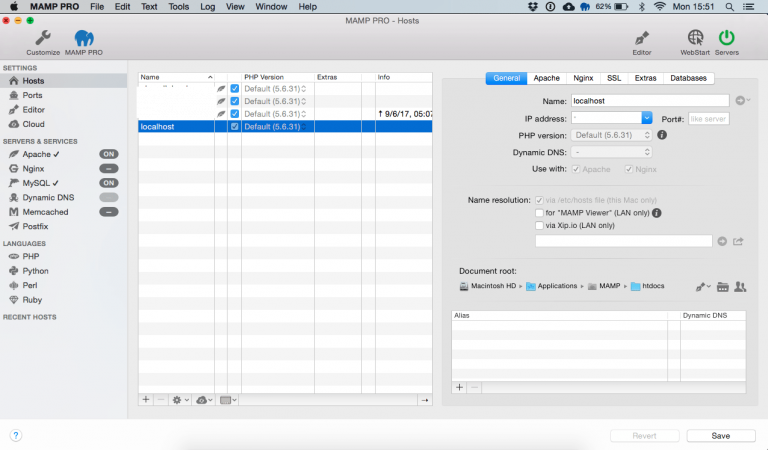Open the Dynamic DNS dropdown

pos(612,152)
